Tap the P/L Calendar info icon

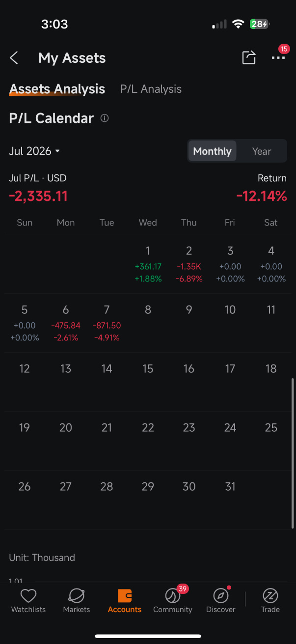coord(105,118)
